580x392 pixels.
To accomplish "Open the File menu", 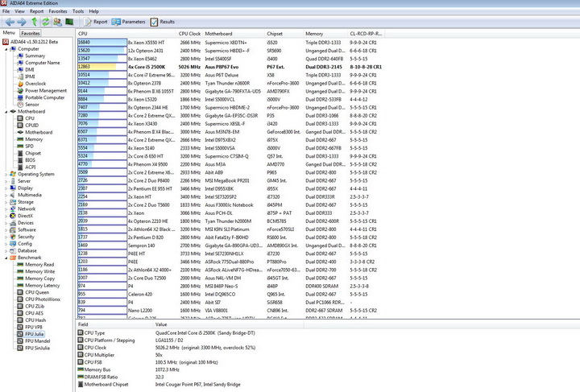I will pyautogui.click(x=6, y=11).
